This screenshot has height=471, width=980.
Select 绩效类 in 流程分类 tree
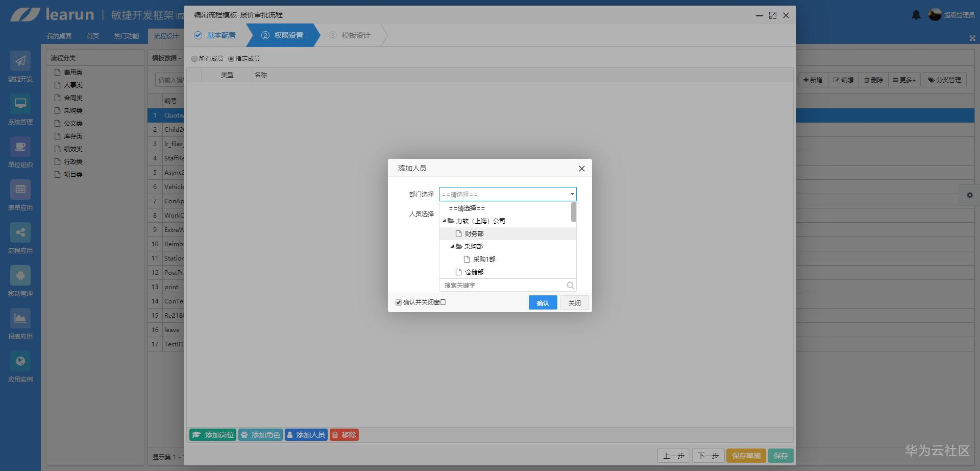click(x=73, y=149)
